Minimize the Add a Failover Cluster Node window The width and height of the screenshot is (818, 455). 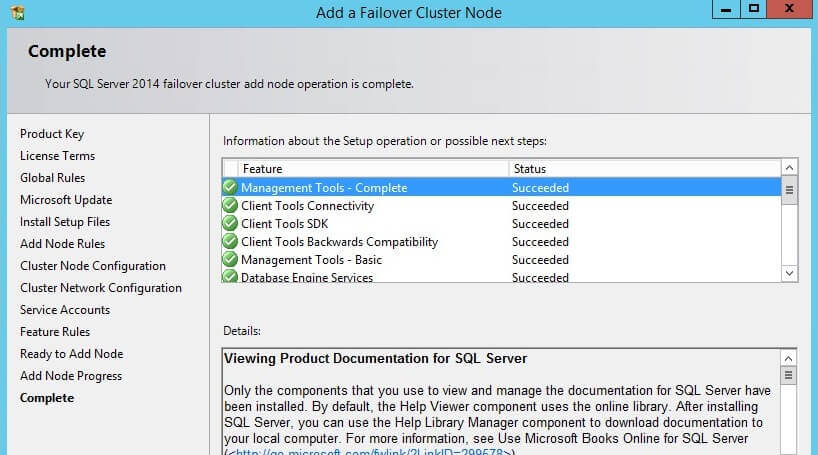726,9
